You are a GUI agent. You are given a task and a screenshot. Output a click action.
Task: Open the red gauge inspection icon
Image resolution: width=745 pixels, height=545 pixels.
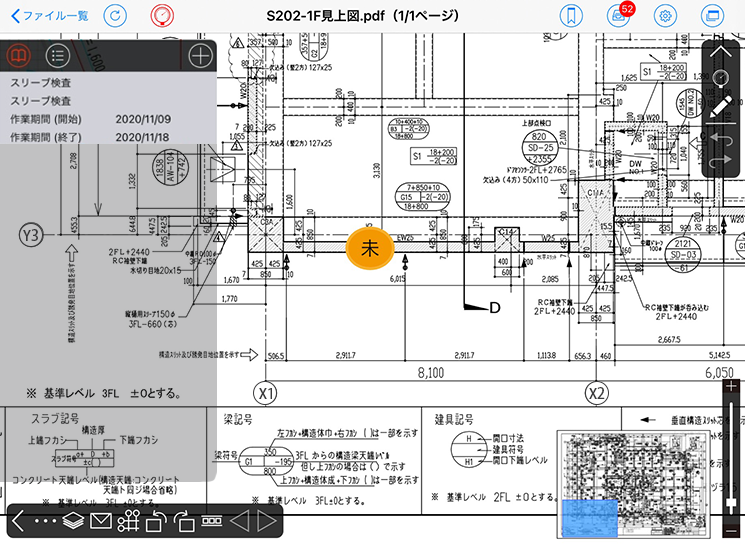[x=161, y=16]
